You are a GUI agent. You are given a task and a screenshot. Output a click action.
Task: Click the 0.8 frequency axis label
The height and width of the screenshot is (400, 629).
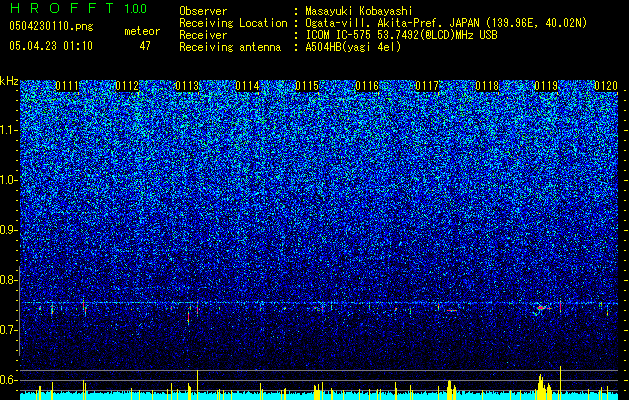9,280
